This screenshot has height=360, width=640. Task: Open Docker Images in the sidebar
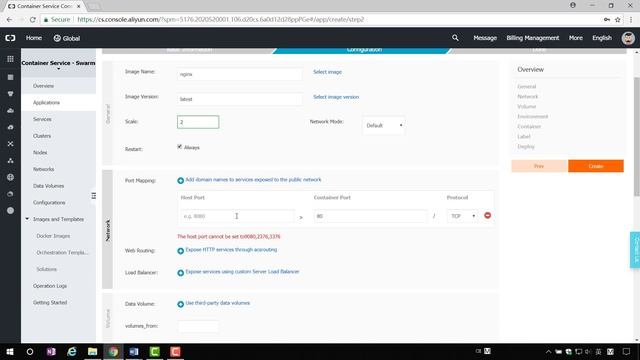point(53,236)
